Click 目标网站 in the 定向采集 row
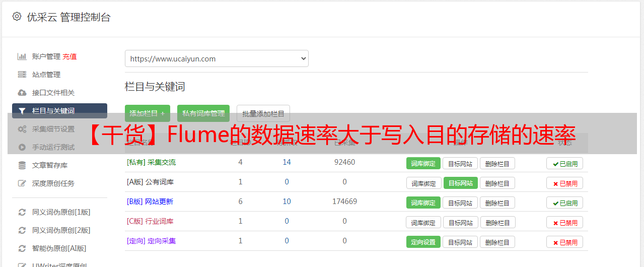The width and height of the screenshot is (644, 267). coord(460,242)
